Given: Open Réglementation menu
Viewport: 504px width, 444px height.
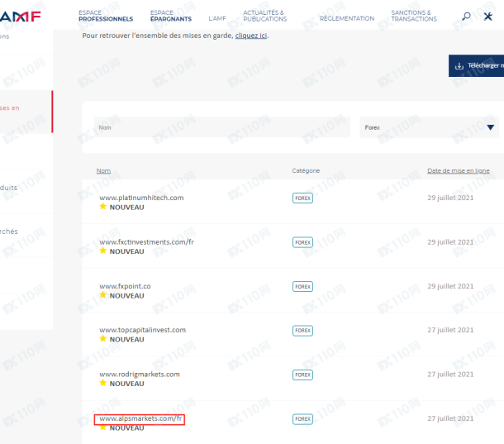Looking at the screenshot, I should [347, 19].
